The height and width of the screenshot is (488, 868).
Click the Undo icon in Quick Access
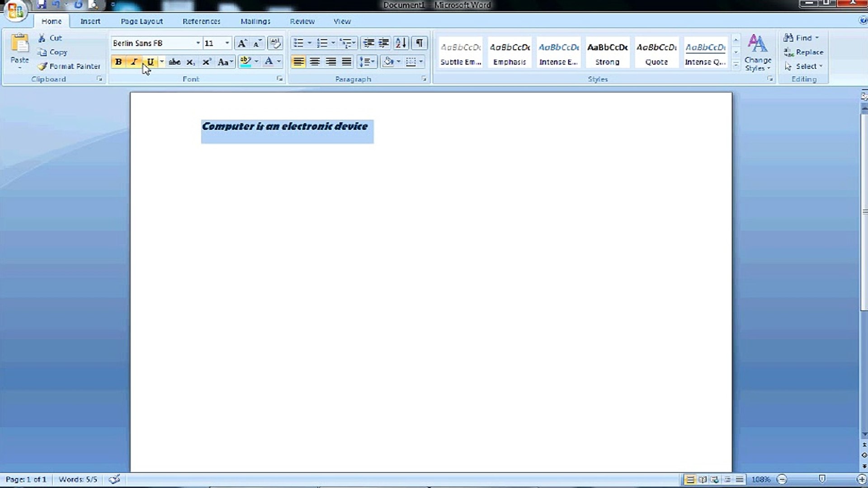pos(56,5)
